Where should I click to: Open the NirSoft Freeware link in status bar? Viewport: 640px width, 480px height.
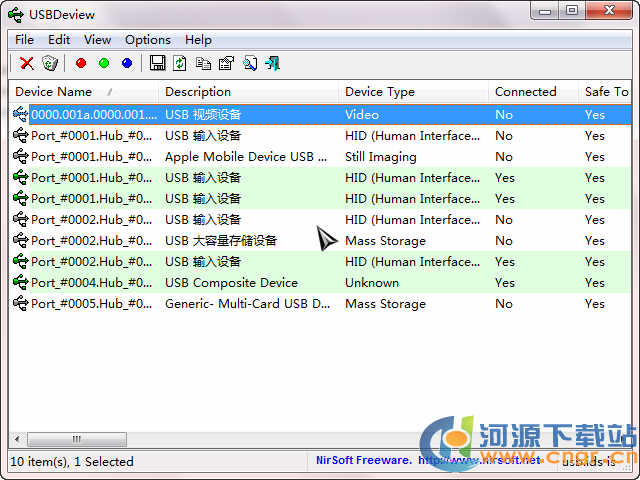click(x=428, y=460)
